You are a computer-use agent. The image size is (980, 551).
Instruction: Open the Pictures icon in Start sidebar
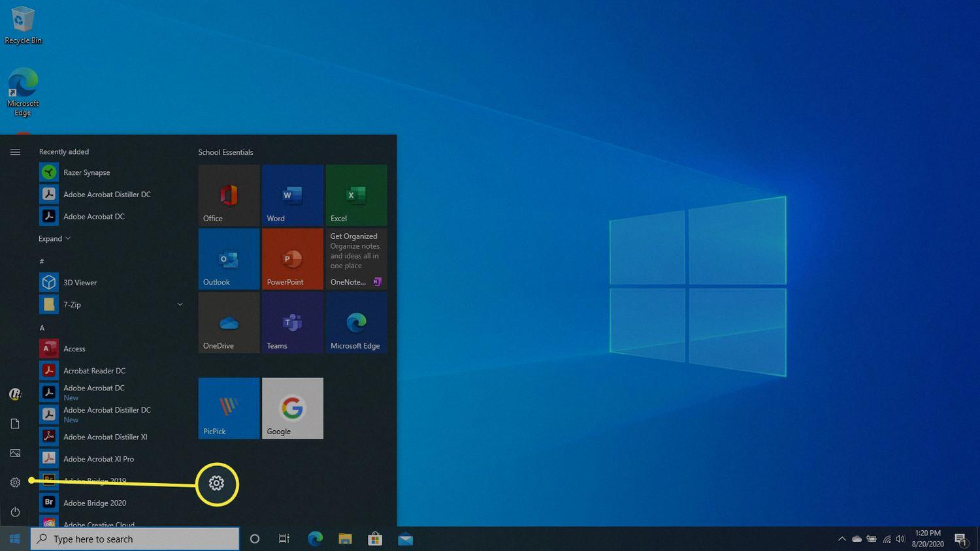tap(15, 453)
